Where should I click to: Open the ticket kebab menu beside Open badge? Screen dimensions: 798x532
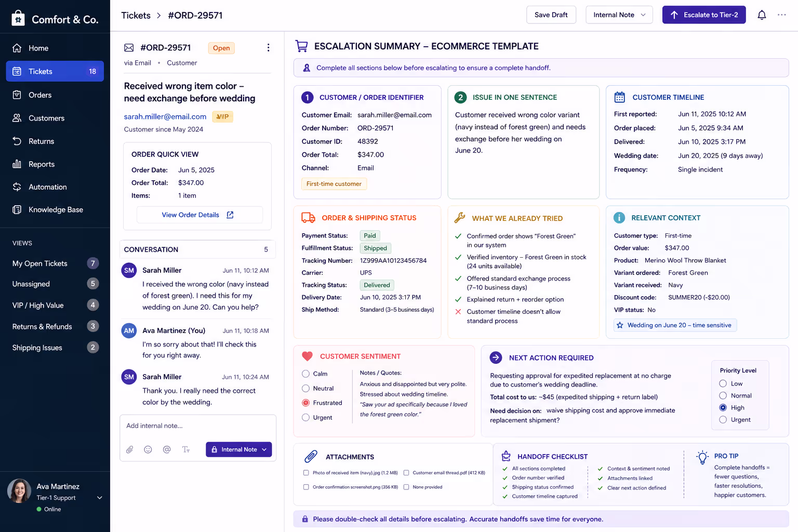pyautogui.click(x=268, y=48)
